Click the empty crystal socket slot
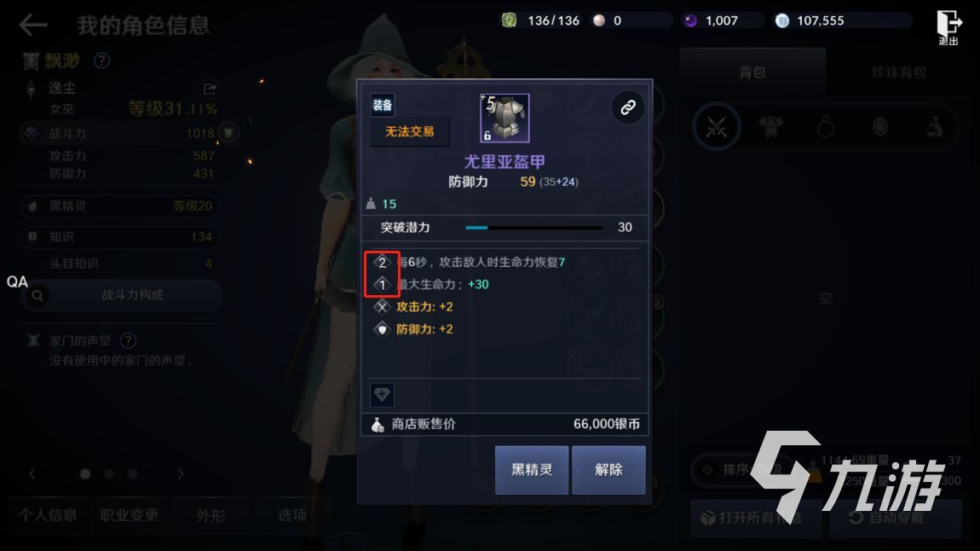 [382, 395]
